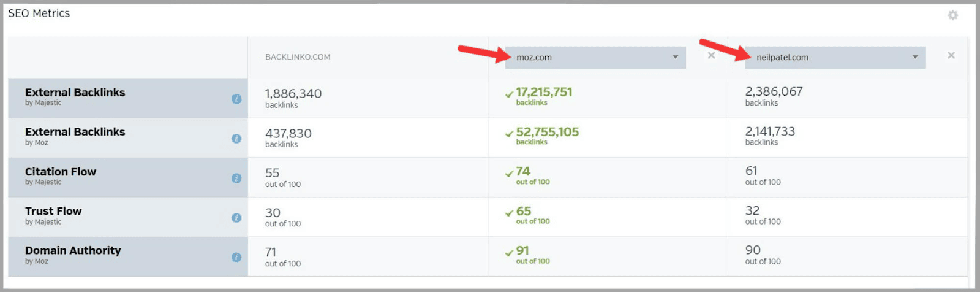Click the External Backlinks by Majestic row label
Screen dimensions: 980x292
click(75, 93)
